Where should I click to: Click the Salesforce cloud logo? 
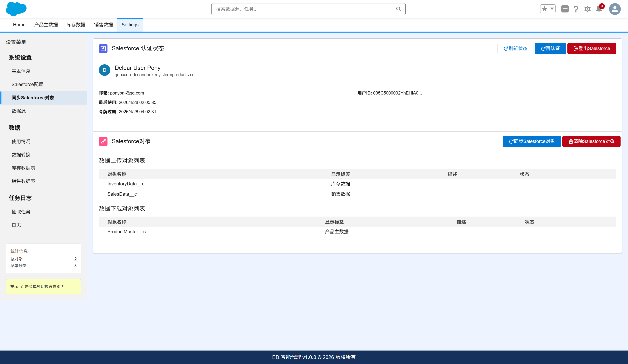(16, 9)
